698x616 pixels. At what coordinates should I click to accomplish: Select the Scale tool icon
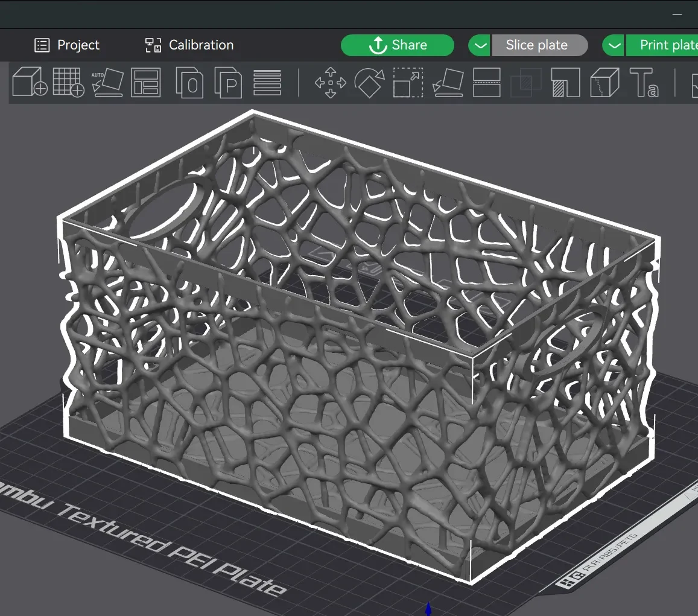coord(408,82)
